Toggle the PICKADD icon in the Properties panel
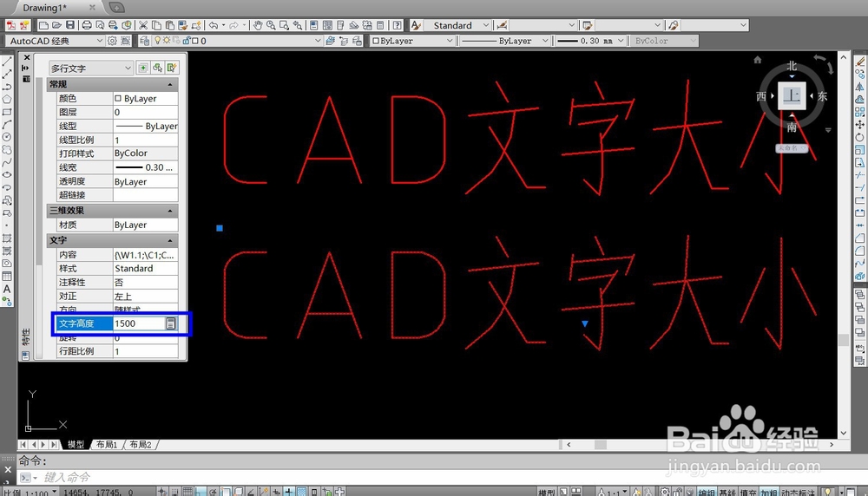This screenshot has width=868, height=496. pos(143,68)
